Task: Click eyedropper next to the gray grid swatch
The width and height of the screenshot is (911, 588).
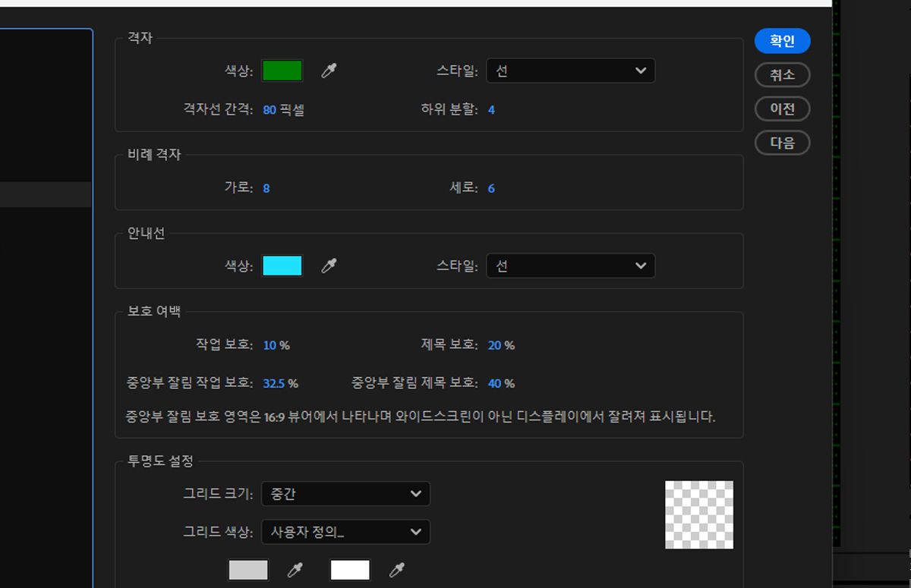Action: [296, 570]
